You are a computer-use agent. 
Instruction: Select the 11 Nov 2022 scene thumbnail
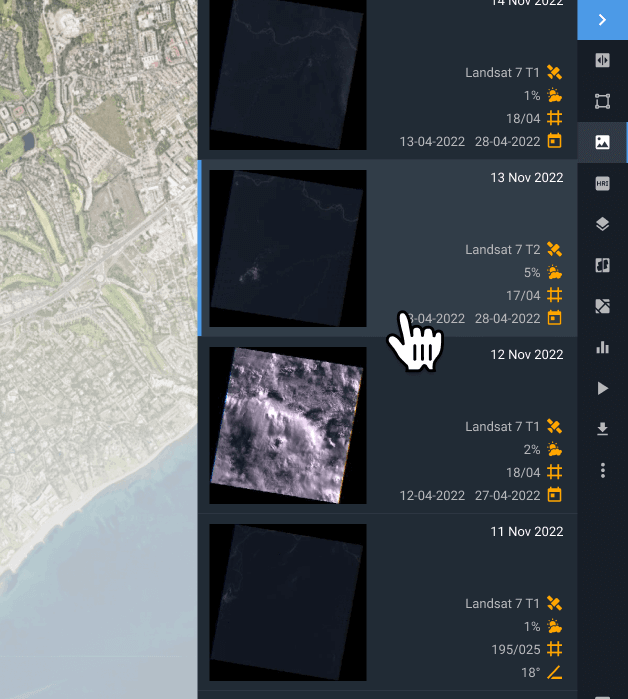pyautogui.click(x=288, y=602)
